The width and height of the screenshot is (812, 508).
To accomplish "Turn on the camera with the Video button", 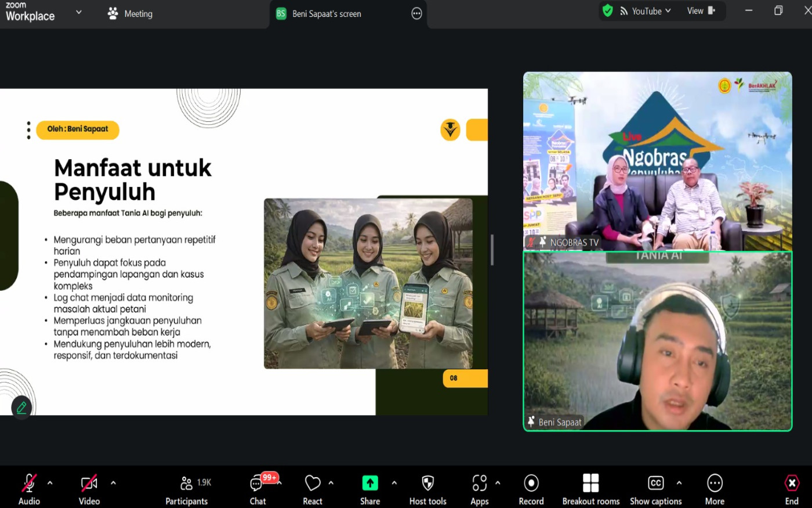I will 89,483.
